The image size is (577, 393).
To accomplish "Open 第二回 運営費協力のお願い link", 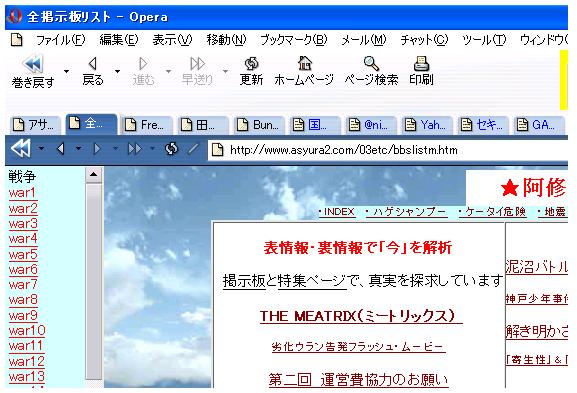I will [358, 379].
